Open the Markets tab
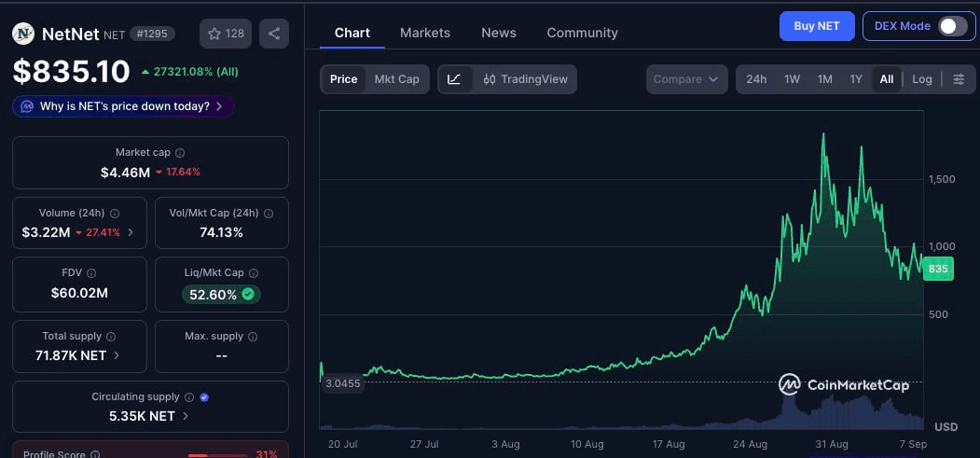980x458 pixels. point(425,33)
